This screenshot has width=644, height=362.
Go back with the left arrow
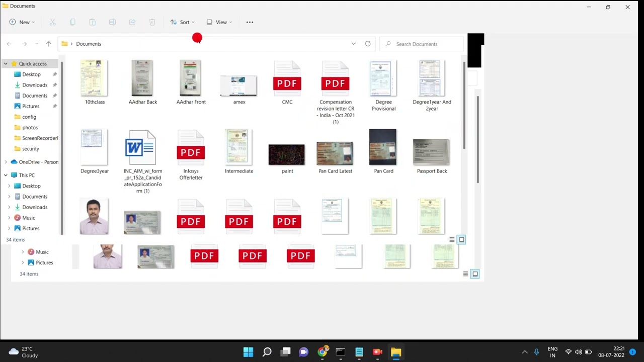[9, 44]
